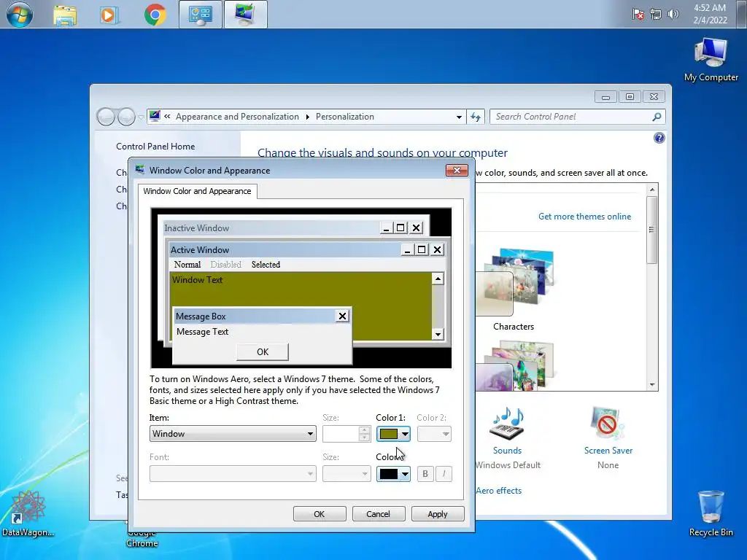Confirm with the dialog's OK button
747x560 pixels.
(x=320, y=514)
